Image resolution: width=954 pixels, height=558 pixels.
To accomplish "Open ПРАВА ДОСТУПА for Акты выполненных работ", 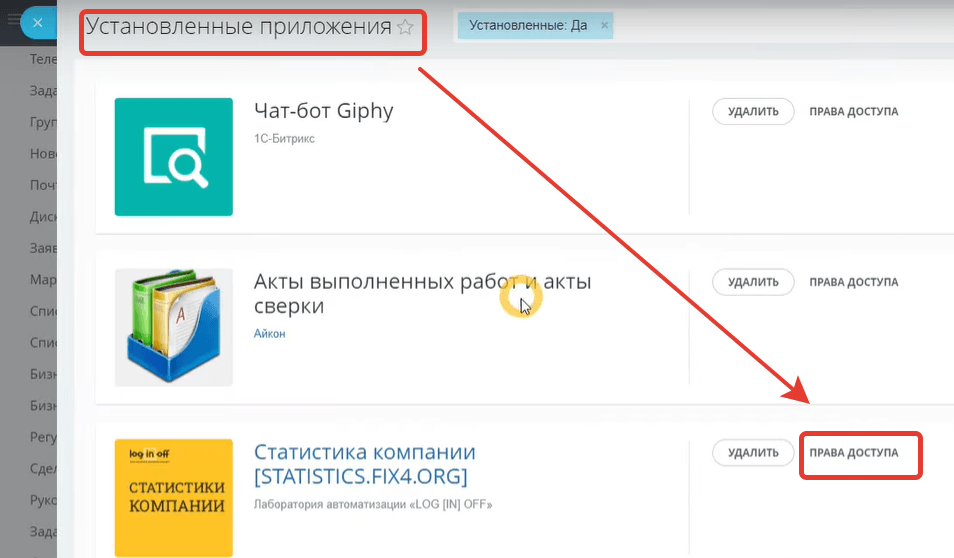I will [854, 282].
